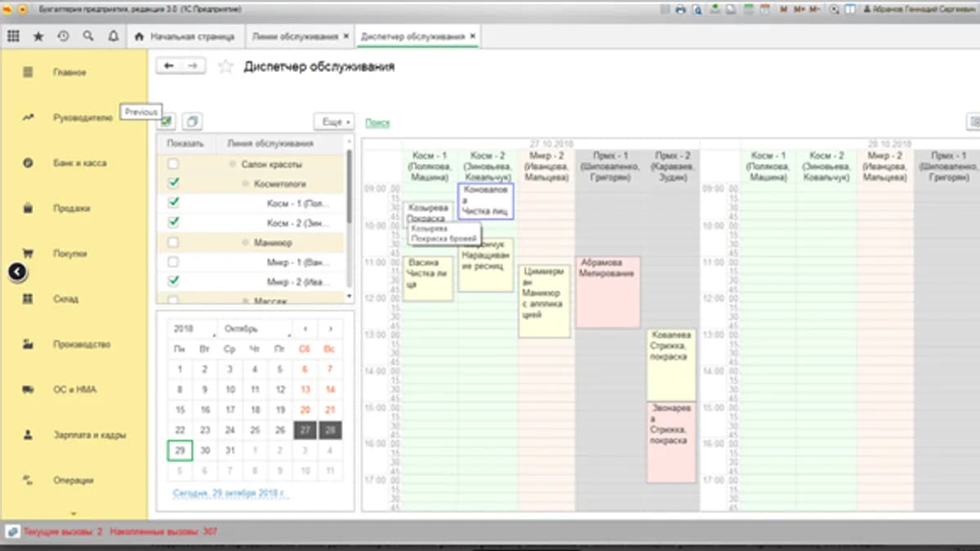
Task: Open the Главное section in the sidebar
Action: (x=70, y=73)
